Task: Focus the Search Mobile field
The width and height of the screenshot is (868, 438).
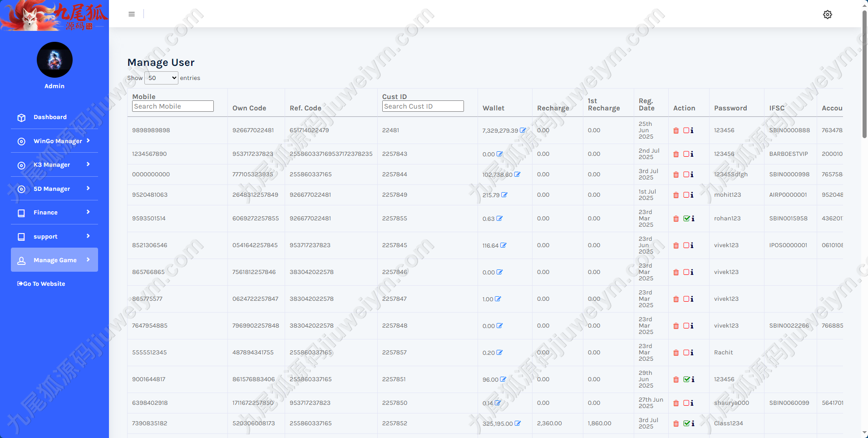Action: [x=173, y=106]
